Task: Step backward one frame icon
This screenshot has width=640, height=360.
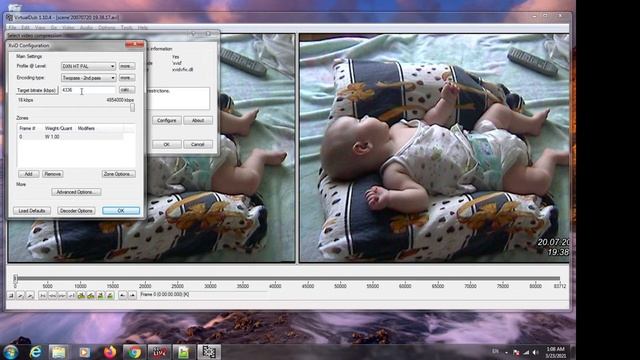Action: pyautogui.click(x=52, y=295)
